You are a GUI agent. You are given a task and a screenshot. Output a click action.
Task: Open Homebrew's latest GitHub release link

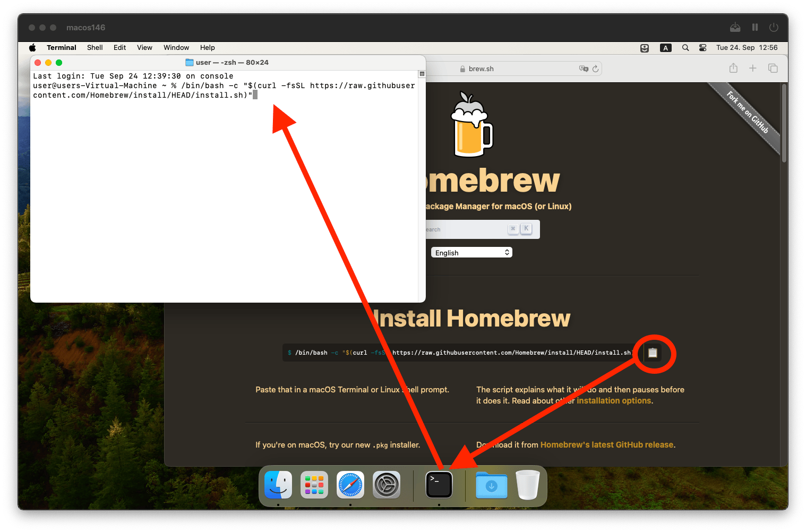click(607, 445)
